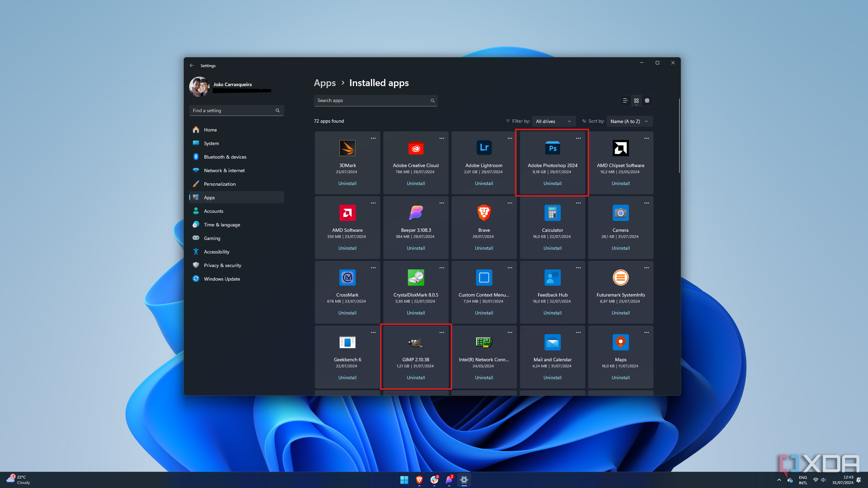Click the AMD Software icon
The width and height of the screenshot is (868, 488).
coord(347,213)
